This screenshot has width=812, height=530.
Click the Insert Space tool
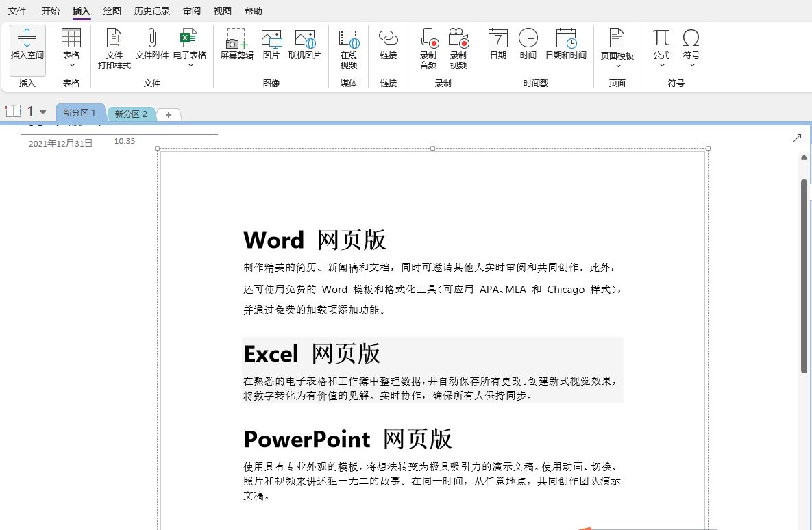click(27, 50)
